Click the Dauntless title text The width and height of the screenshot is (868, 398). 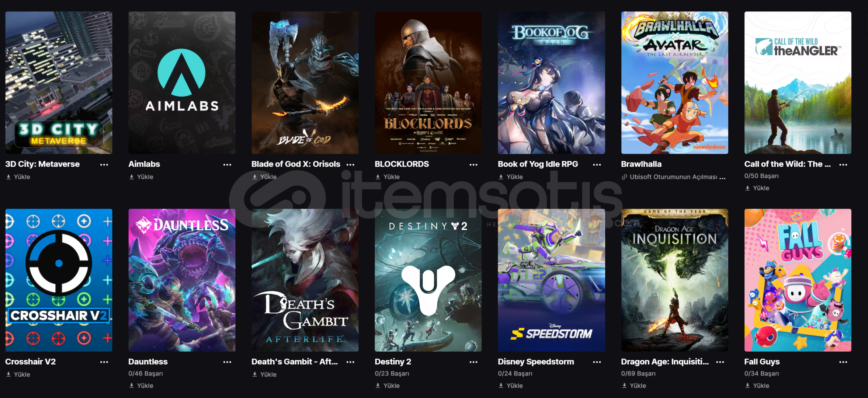(x=148, y=362)
